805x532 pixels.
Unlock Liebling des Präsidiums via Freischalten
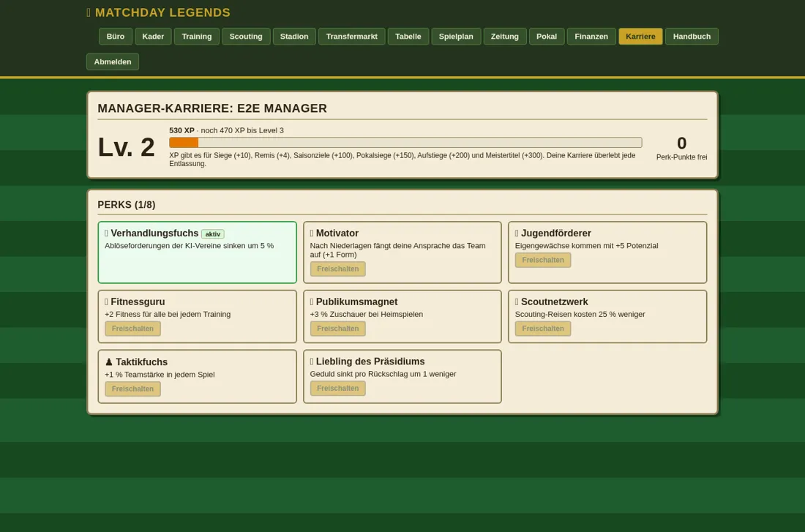click(338, 389)
